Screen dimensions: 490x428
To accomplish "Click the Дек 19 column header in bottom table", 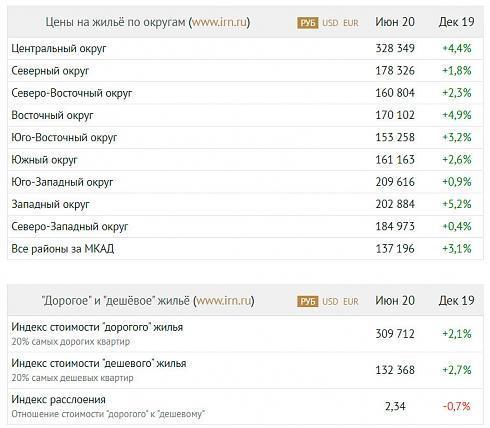I will pyautogui.click(x=456, y=301).
